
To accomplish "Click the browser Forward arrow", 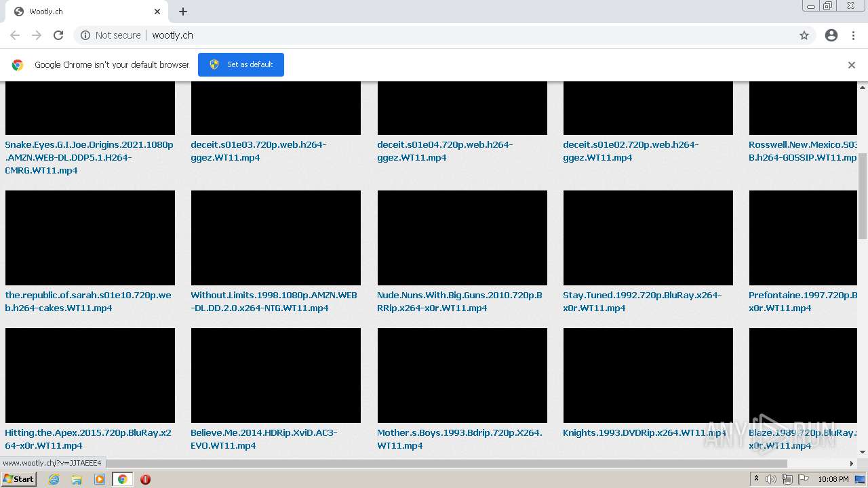I will [37, 35].
